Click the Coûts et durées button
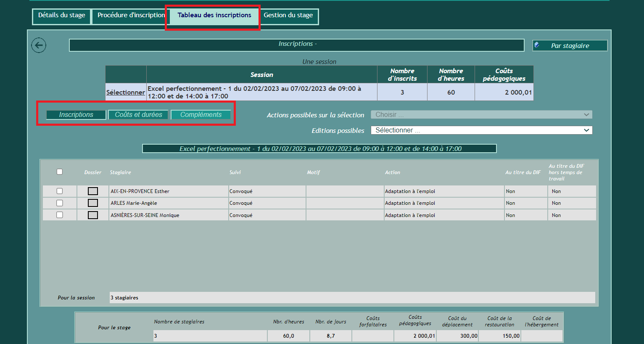Viewport: 644px width, 344px height. pos(138,115)
